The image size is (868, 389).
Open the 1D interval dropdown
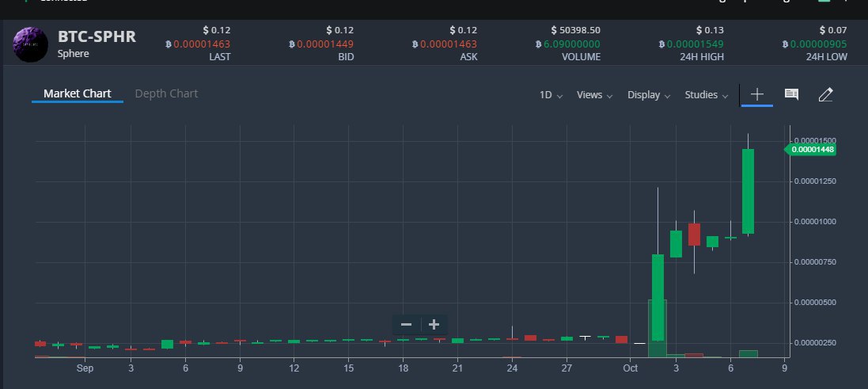click(x=551, y=95)
